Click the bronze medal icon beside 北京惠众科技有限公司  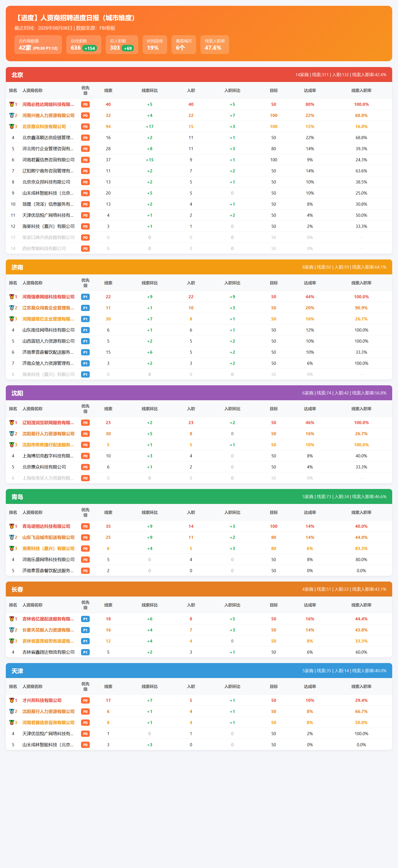12,127
